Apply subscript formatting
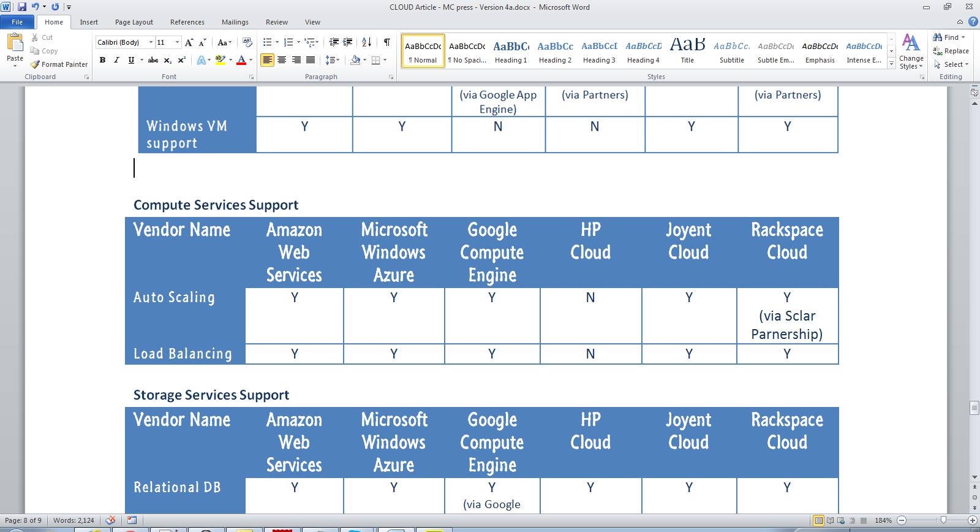The width and height of the screenshot is (980, 532). point(168,60)
